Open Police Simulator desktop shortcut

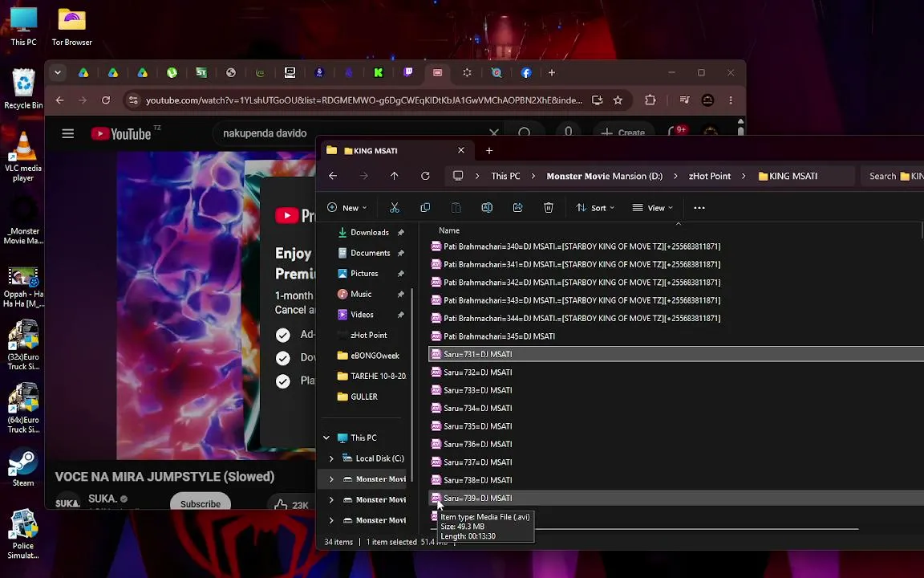pos(23,534)
